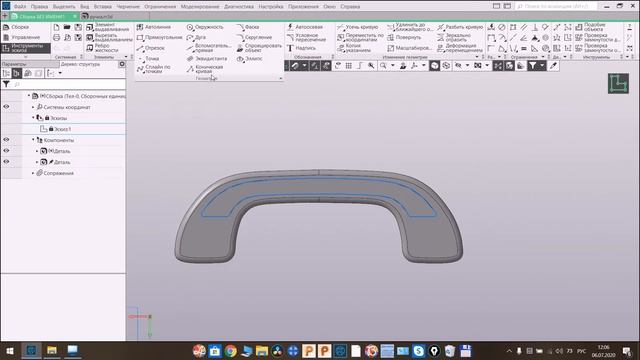Hide the second pinned Деталь component
Image resolution: width=640 pixels, height=360 pixels.
coord(6,162)
